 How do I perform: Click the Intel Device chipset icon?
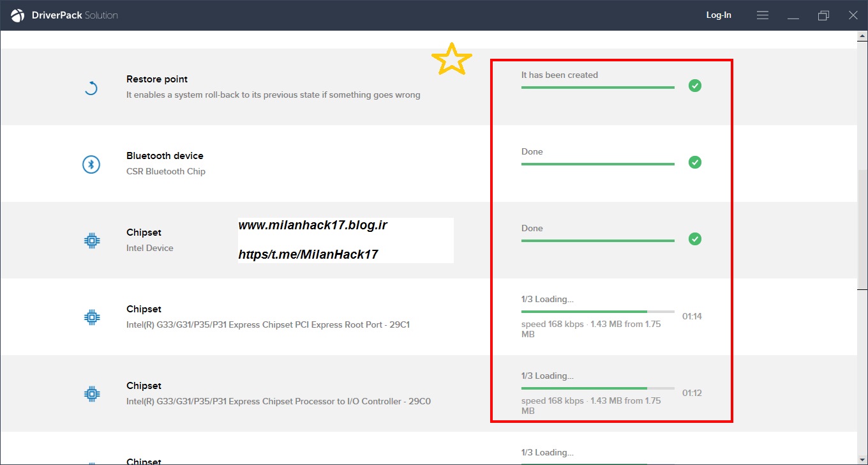tap(92, 240)
